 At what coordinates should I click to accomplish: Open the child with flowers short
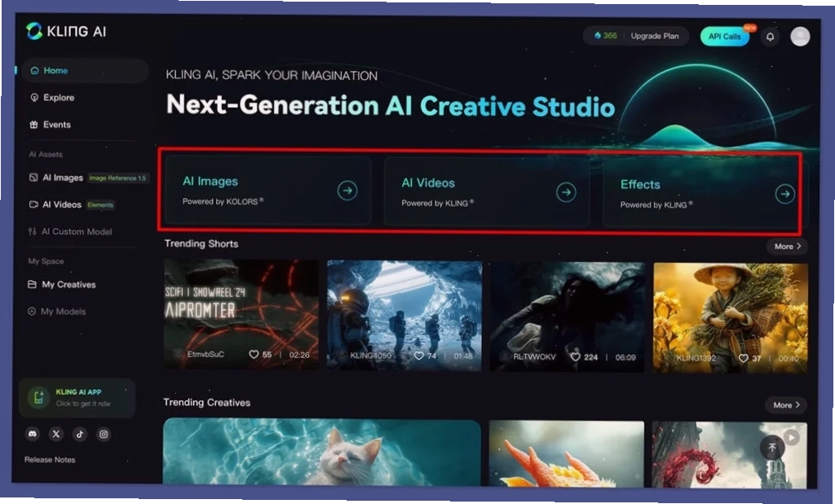tap(731, 317)
